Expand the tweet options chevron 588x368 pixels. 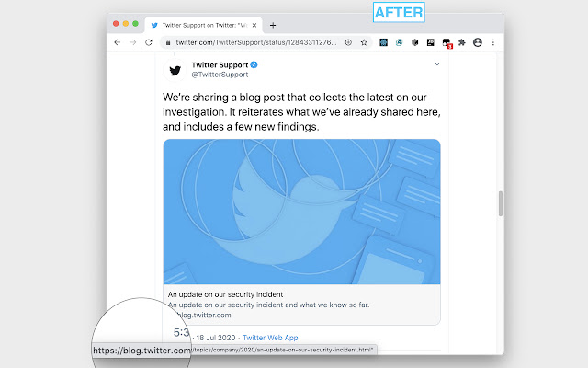pos(437,64)
